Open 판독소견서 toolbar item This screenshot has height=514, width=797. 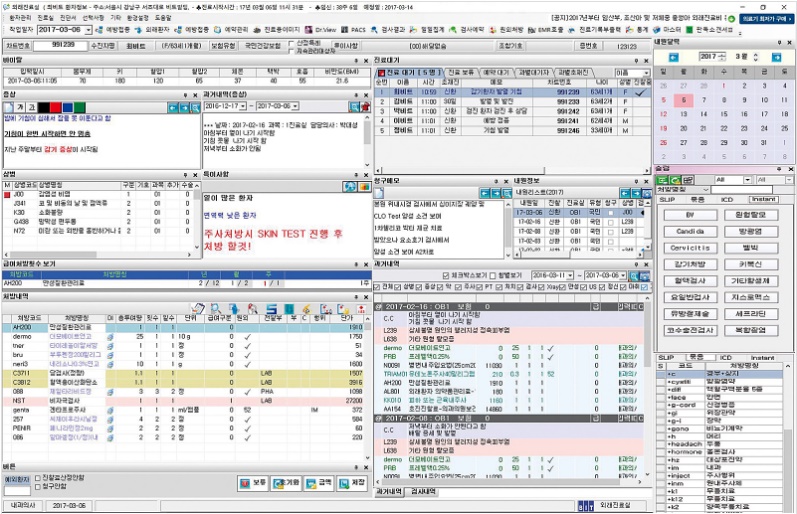point(709,30)
